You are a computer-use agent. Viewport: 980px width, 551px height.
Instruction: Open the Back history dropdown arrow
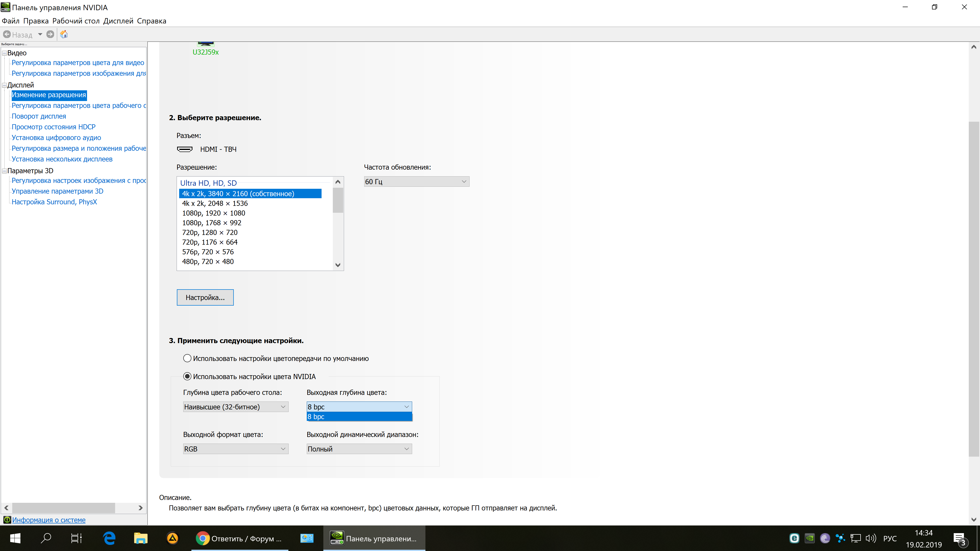pos(40,35)
